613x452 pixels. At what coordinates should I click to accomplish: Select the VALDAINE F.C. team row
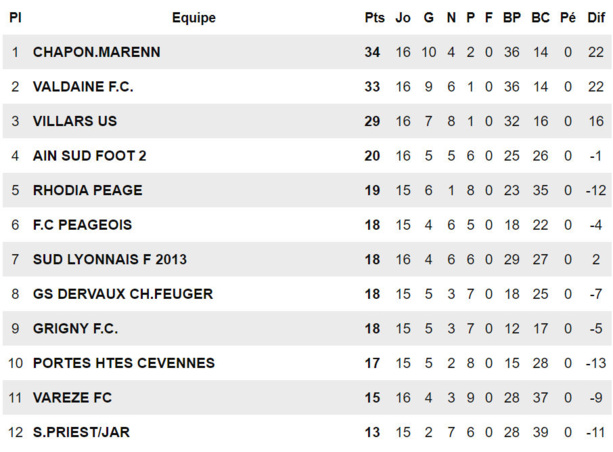(83, 87)
